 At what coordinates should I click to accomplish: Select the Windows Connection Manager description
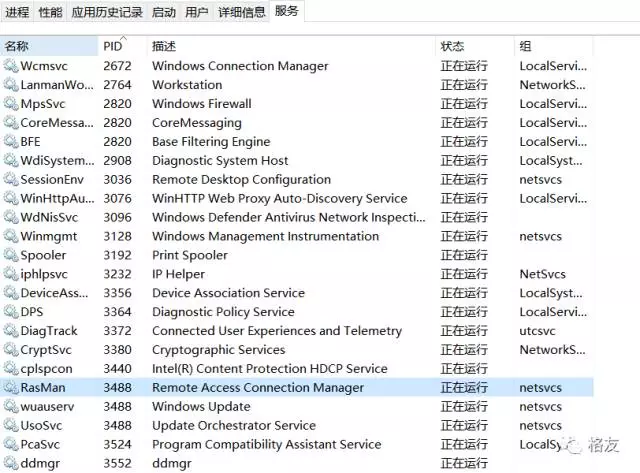coord(240,66)
